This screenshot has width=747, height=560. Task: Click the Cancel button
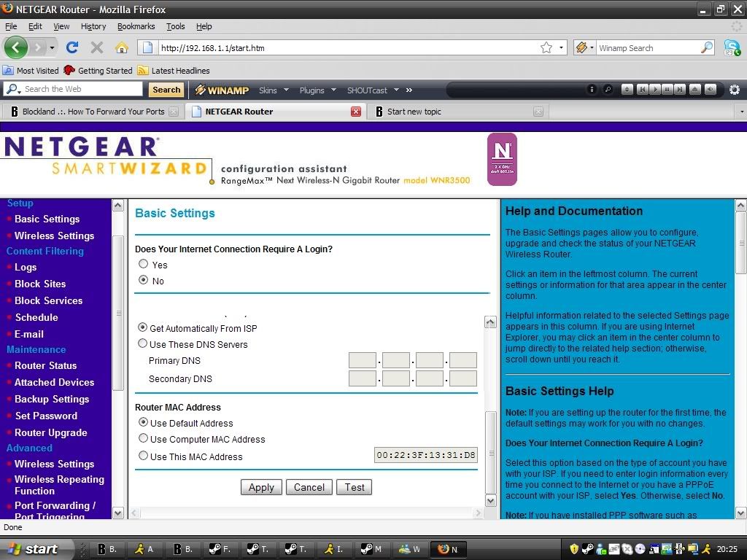(309, 487)
